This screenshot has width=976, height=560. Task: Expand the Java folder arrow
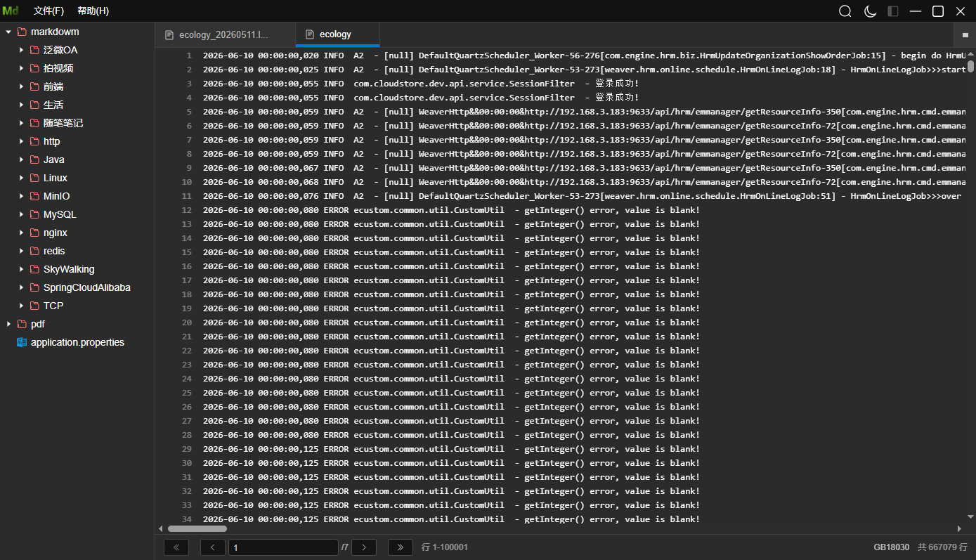[21, 159]
